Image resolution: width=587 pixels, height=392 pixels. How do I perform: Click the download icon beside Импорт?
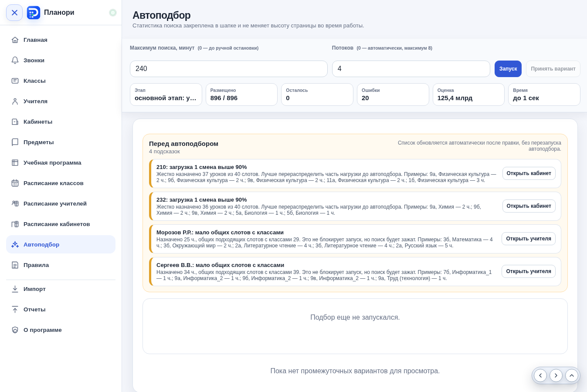[x=15, y=289]
